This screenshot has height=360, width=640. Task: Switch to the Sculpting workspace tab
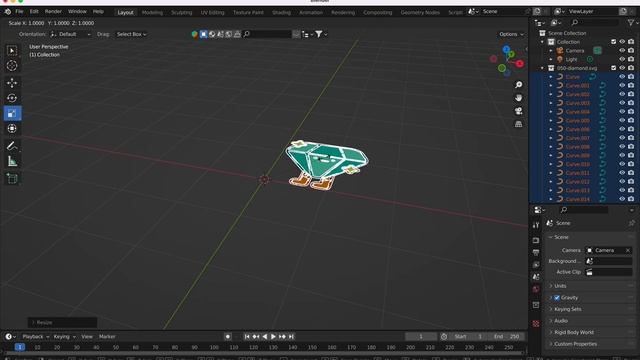click(x=182, y=13)
